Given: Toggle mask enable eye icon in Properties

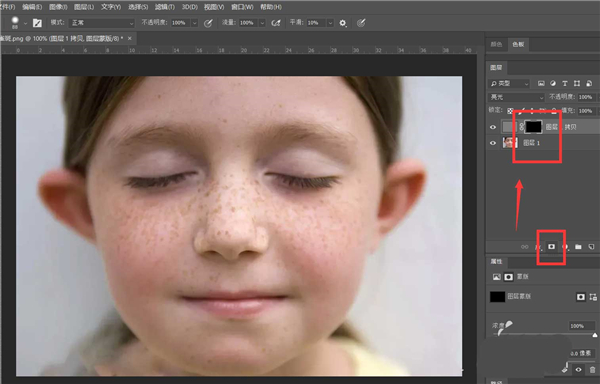Looking at the screenshot, I should tap(579, 370).
